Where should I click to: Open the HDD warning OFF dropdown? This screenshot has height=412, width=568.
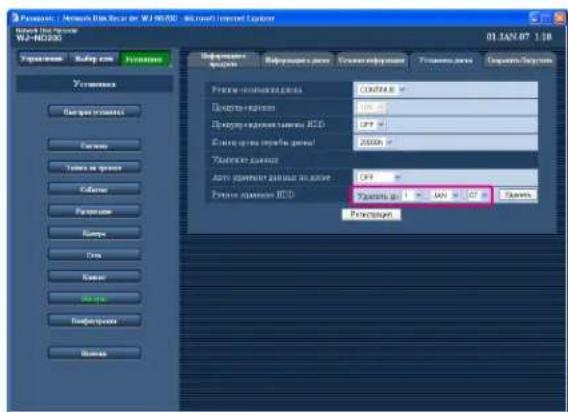[x=371, y=124]
